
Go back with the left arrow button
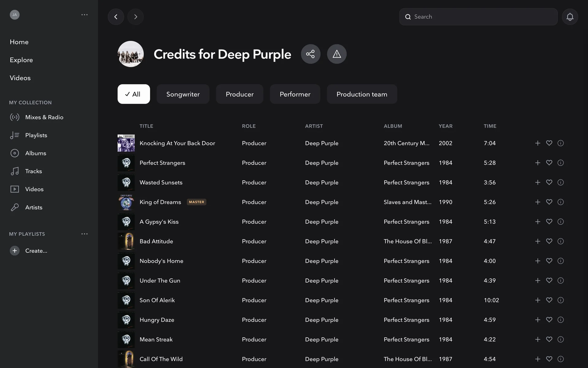click(116, 17)
